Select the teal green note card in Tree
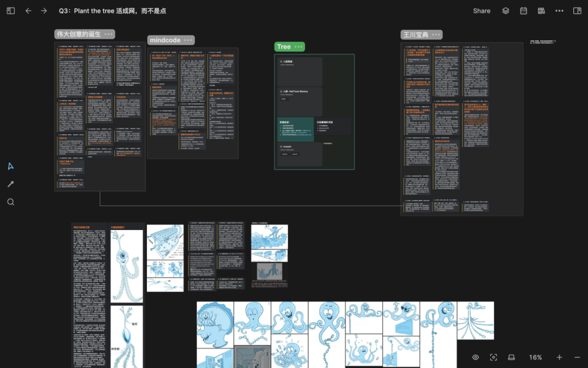The width and height of the screenshot is (588, 368). (x=296, y=129)
